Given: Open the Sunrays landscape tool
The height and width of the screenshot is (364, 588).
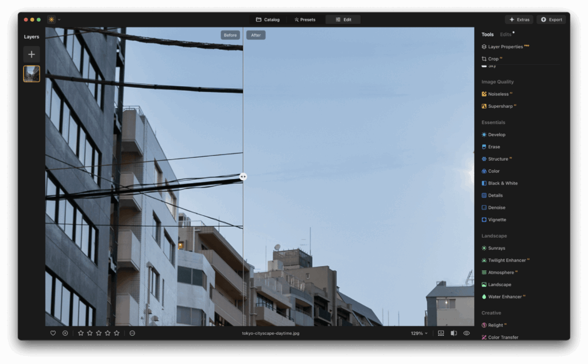Looking at the screenshot, I should [x=496, y=247].
